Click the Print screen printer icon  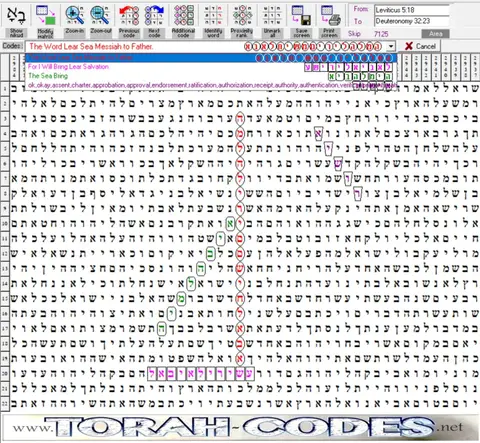330,15
